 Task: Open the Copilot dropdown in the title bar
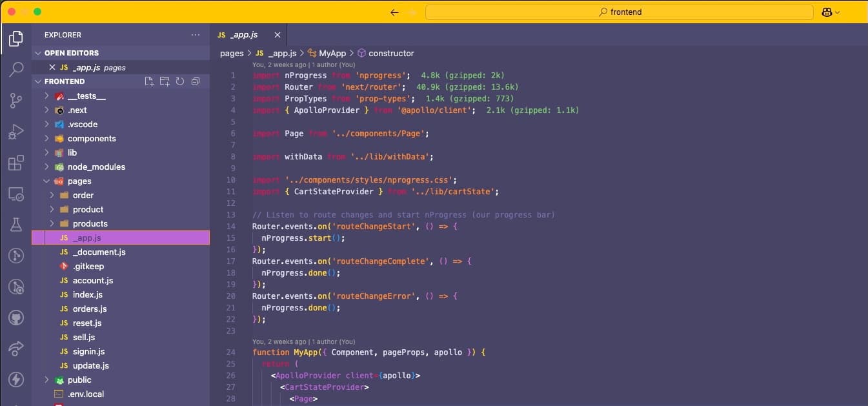coord(830,12)
